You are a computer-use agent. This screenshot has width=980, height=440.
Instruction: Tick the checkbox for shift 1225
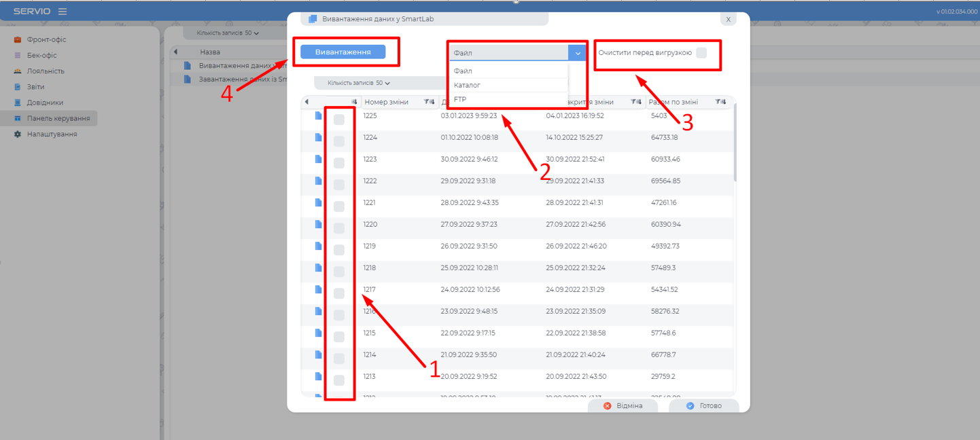pyautogui.click(x=339, y=120)
